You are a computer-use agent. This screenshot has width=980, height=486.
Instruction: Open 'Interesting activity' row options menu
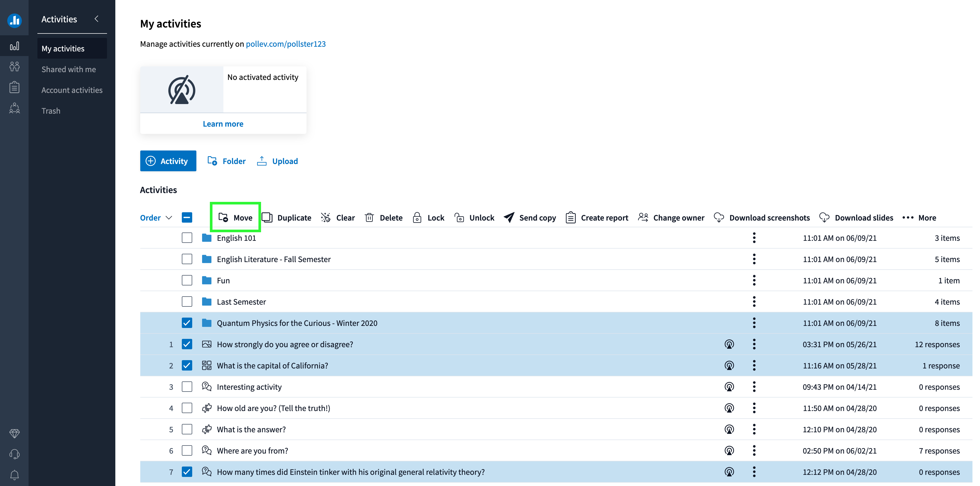754,387
